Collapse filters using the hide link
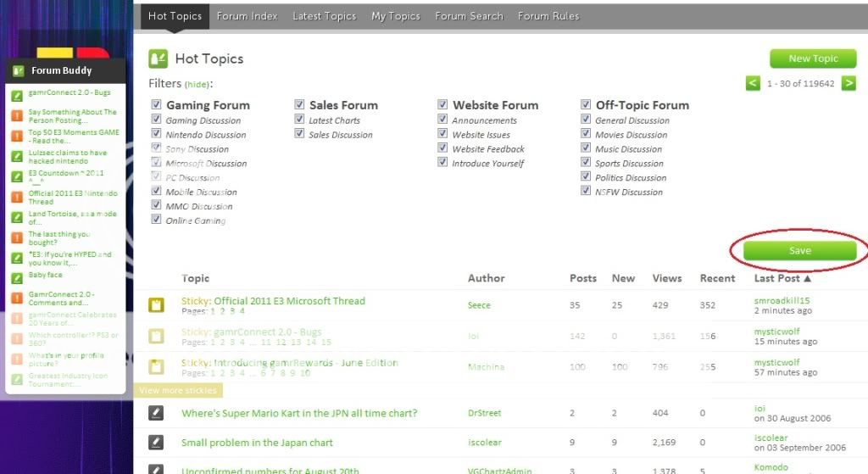The image size is (868, 474). [197, 85]
